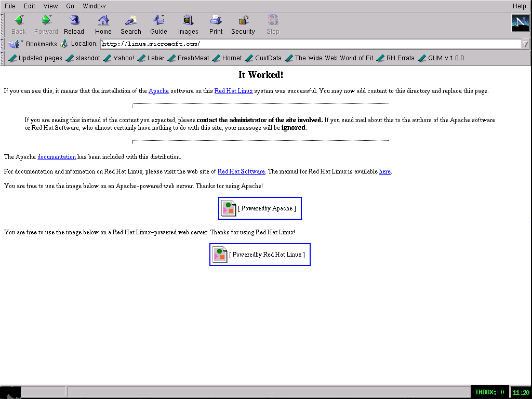532x399 pixels.
Task: Open the Updated pages bookmark
Action: [x=35, y=58]
